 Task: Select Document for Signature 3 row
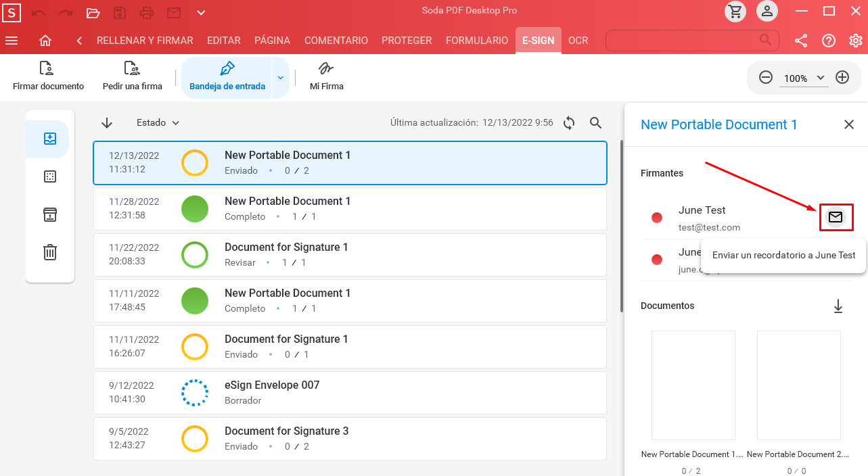[350, 439]
